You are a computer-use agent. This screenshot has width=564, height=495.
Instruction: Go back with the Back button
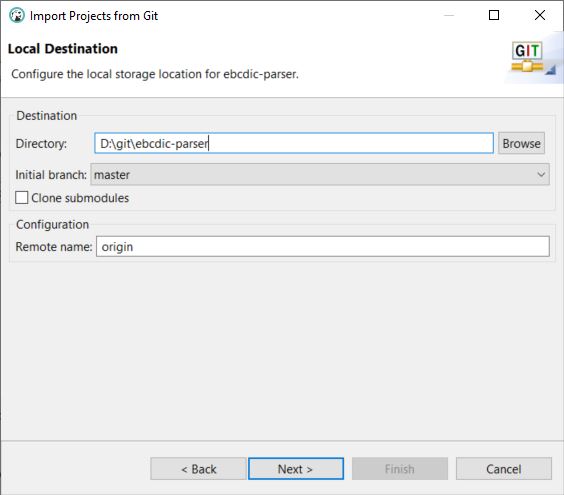pos(198,469)
